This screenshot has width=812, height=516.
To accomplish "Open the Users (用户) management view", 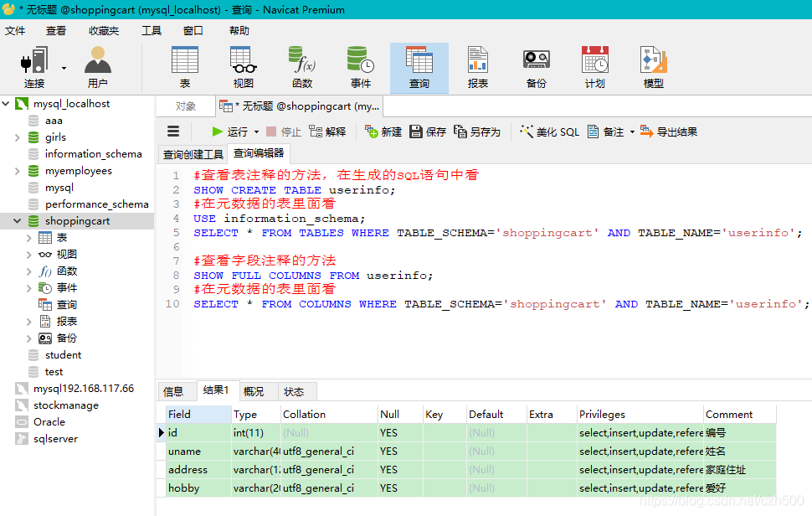I will [96, 67].
